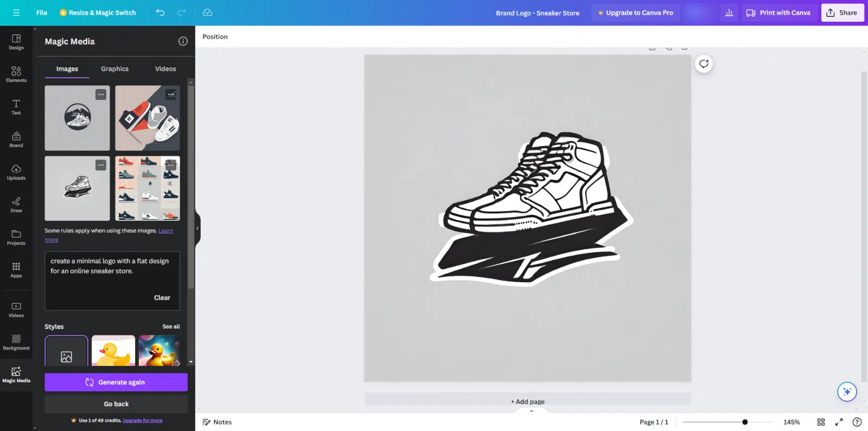Click Generate again button
868x431 pixels.
pyautogui.click(x=116, y=382)
